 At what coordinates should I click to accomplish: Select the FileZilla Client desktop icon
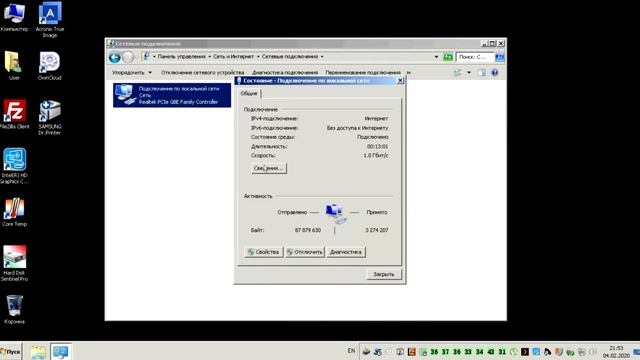(x=14, y=114)
